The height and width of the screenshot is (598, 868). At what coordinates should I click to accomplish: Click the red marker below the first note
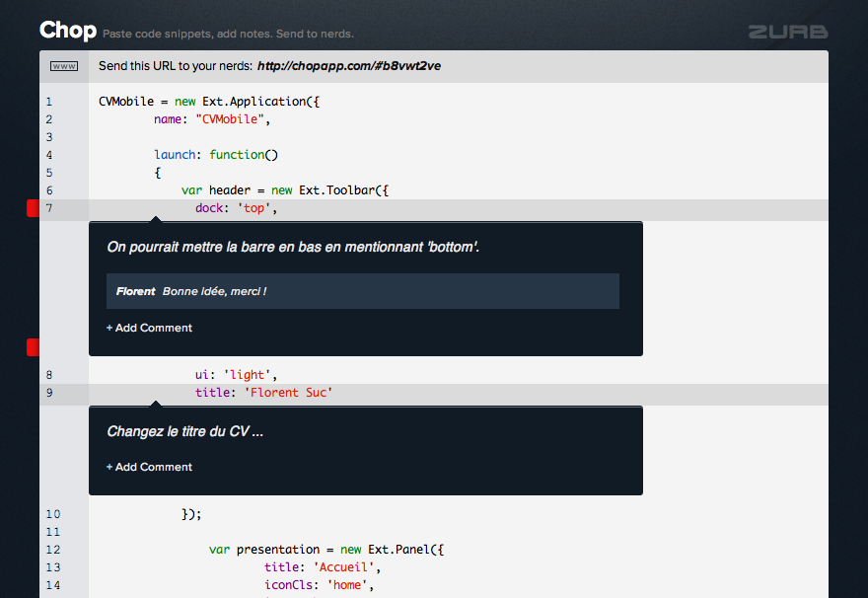33,346
